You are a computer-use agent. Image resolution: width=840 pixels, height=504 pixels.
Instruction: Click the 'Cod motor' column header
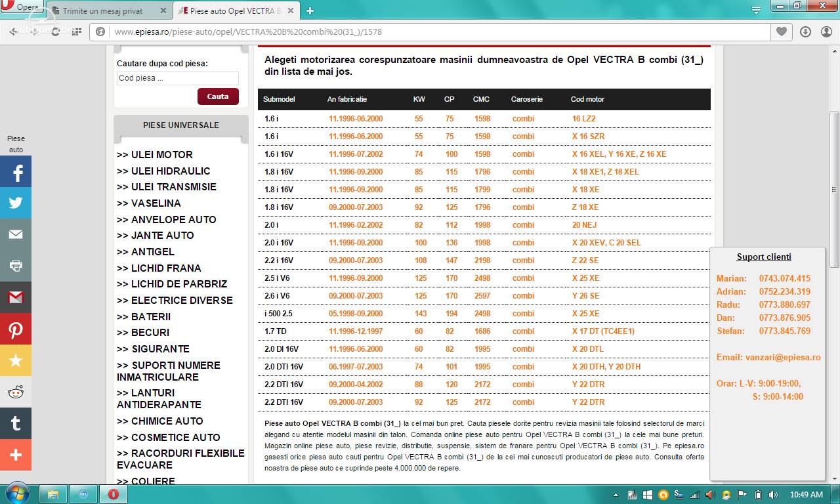(587, 99)
